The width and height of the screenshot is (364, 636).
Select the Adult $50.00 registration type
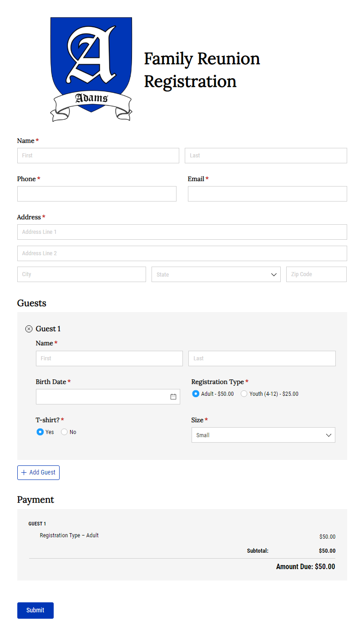(196, 394)
